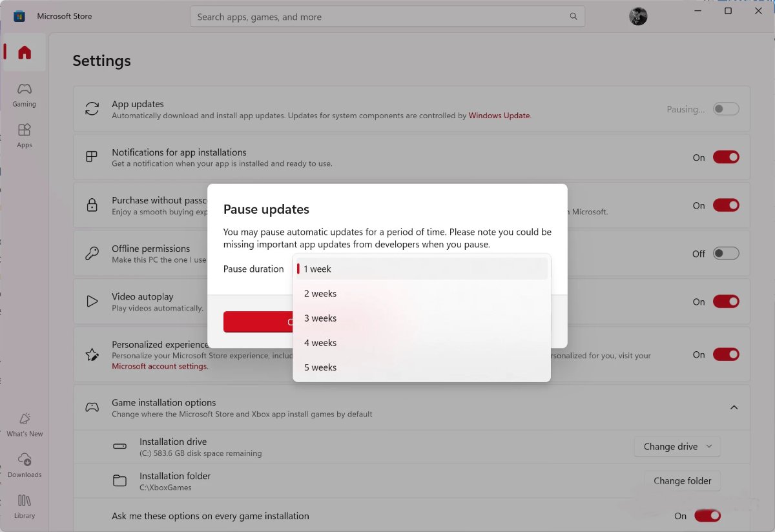
Task: Open the Gaming section in sidebar
Action: coord(25,95)
